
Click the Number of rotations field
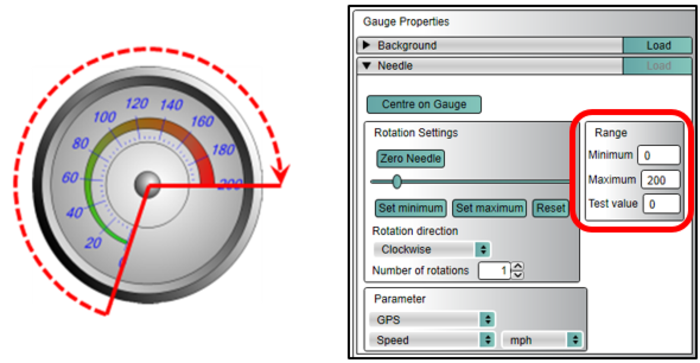(494, 271)
